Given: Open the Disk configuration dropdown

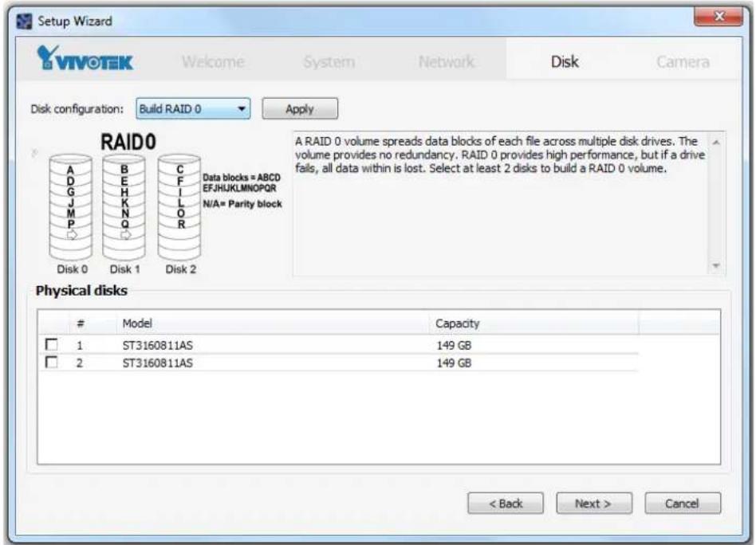Looking at the screenshot, I should point(193,109).
